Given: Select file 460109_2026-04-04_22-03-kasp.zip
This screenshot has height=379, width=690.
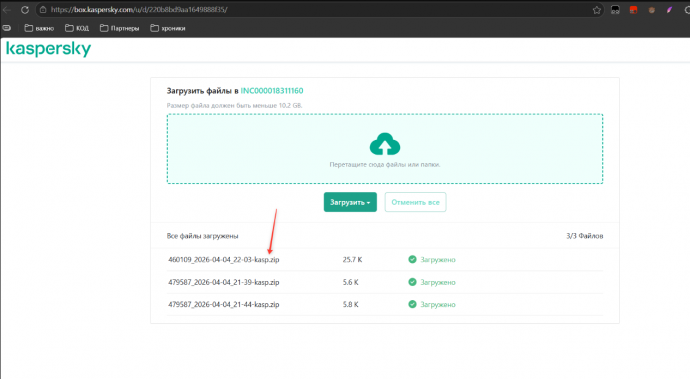Looking at the screenshot, I should coord(224,260).
